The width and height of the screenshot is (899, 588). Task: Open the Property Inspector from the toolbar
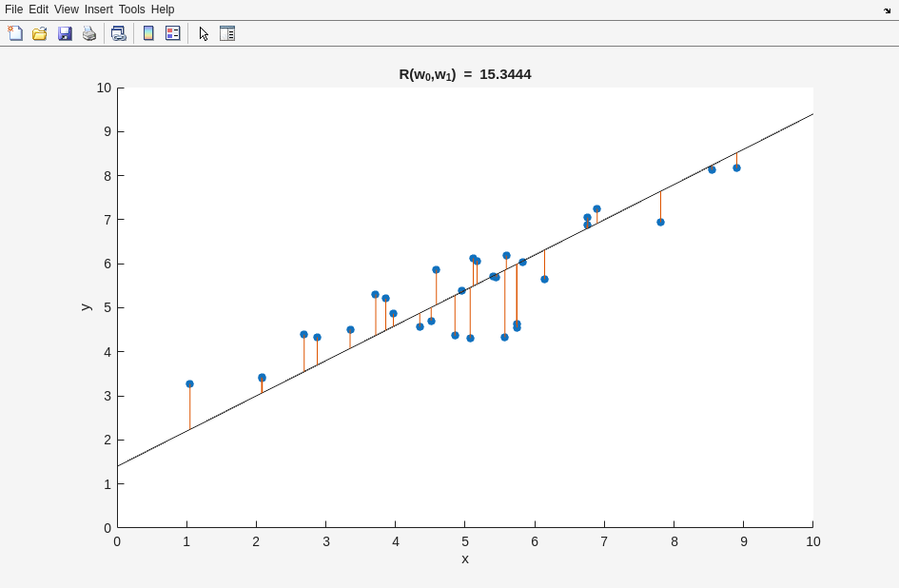coord(227,33)
